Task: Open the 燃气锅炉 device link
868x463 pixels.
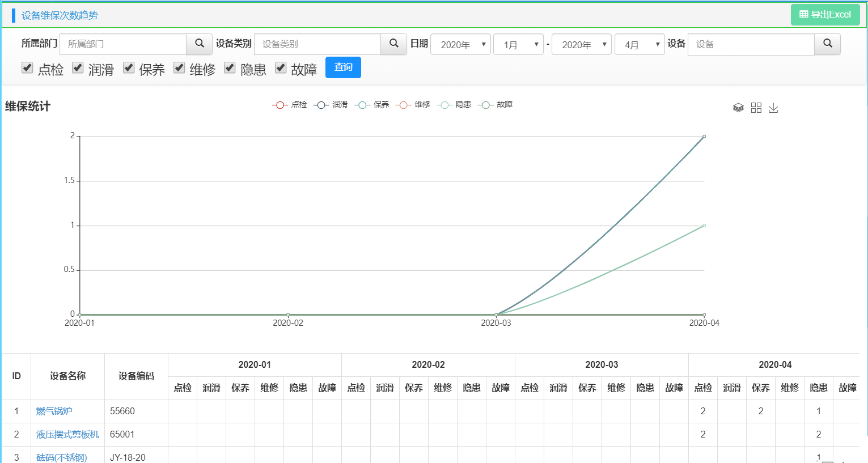Action: tap(54, 411)
